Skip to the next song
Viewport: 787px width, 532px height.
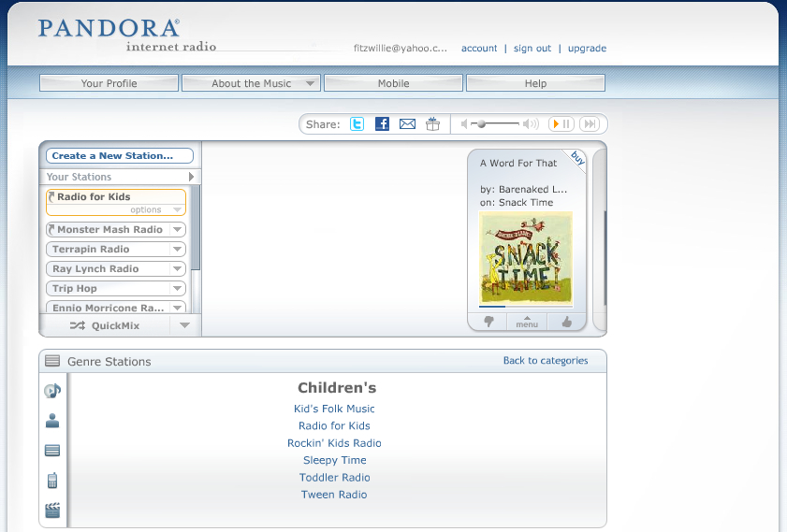point(590,123)
